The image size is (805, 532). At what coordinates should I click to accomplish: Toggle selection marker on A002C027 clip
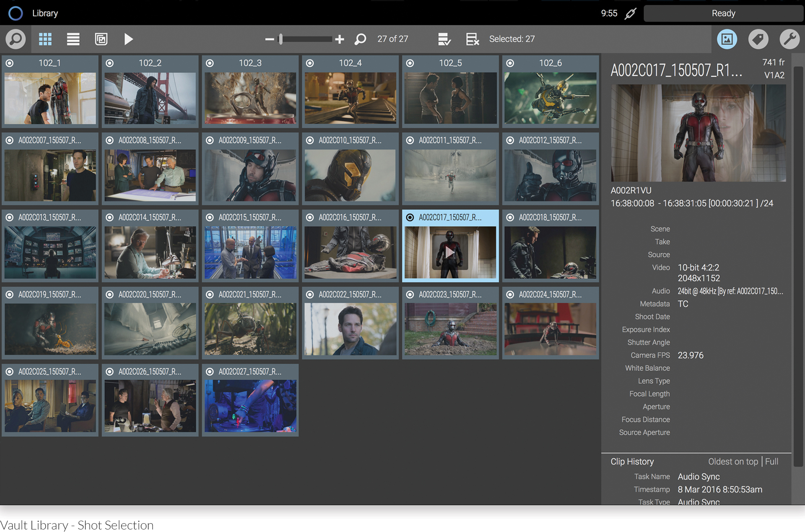pos(210,371)
